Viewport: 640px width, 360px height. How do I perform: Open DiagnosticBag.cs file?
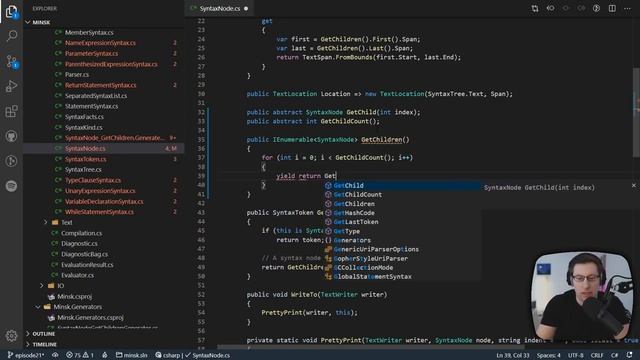84,254
